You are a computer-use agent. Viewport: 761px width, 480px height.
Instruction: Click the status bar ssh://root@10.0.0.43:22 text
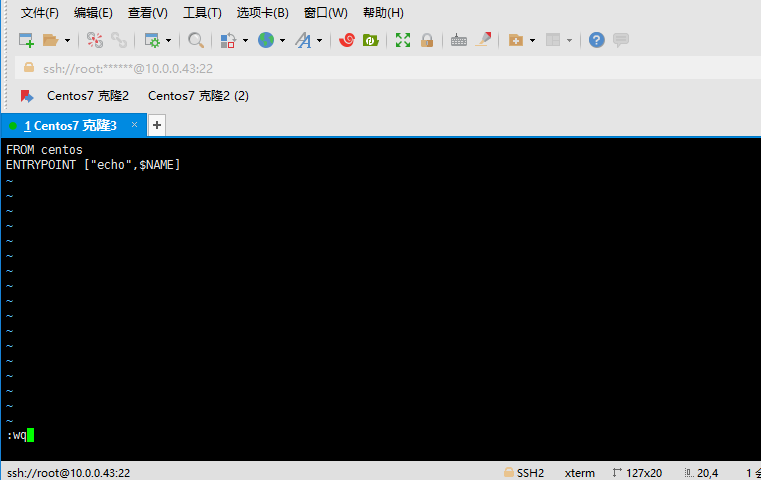click(68, 473)
